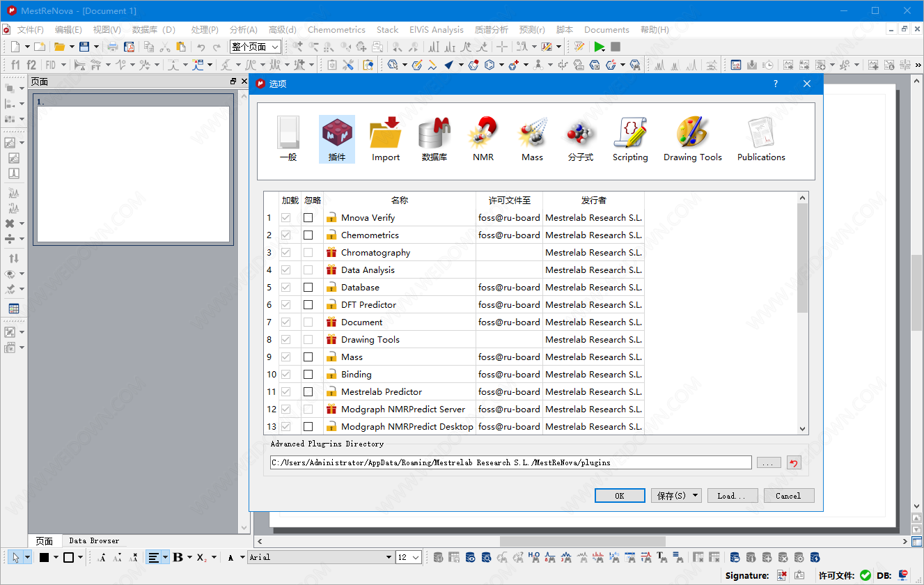Click the DB connection status icon
Viewport: 924px width, 585px height.
pos(903,575)
